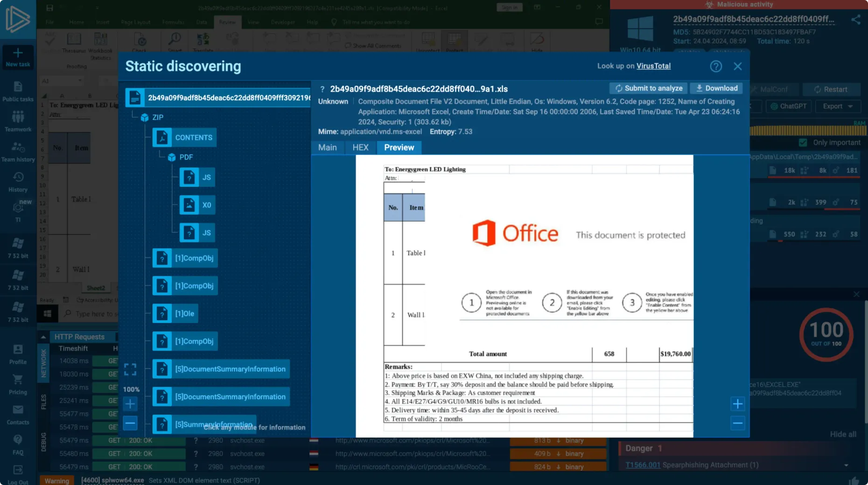Toggle the Only important checkbox

point(803,143)
